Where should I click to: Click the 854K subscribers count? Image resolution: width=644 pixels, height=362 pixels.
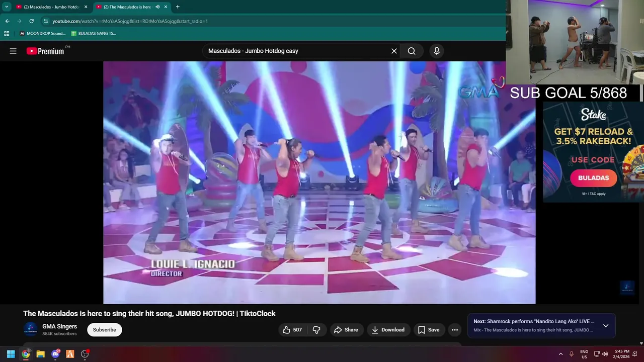click(59, 334)
